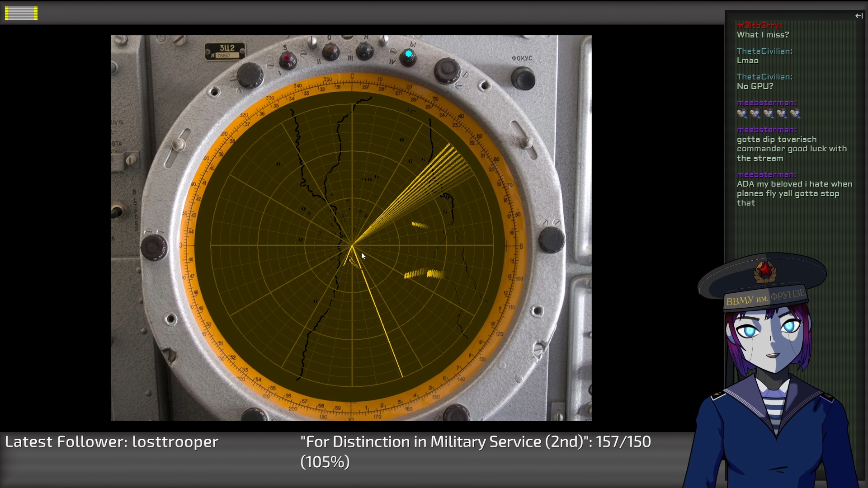The image size is (868, 488).
Task: Click the black knob left of ФОКУС
Action: point(447,71)
